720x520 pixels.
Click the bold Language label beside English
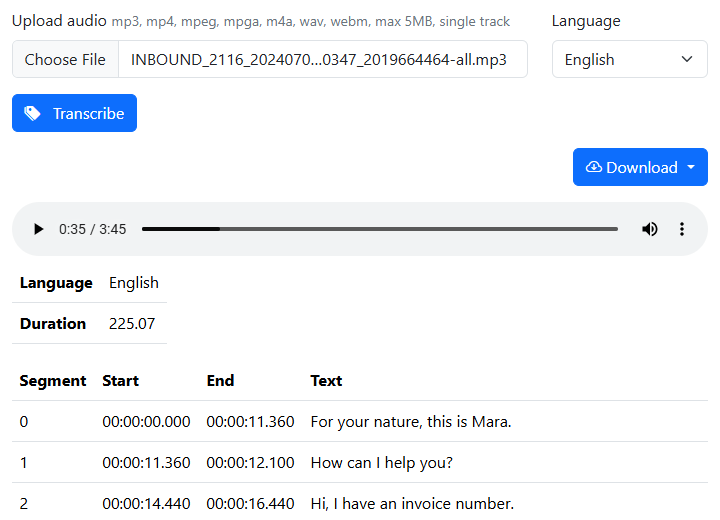coord(56,283)
